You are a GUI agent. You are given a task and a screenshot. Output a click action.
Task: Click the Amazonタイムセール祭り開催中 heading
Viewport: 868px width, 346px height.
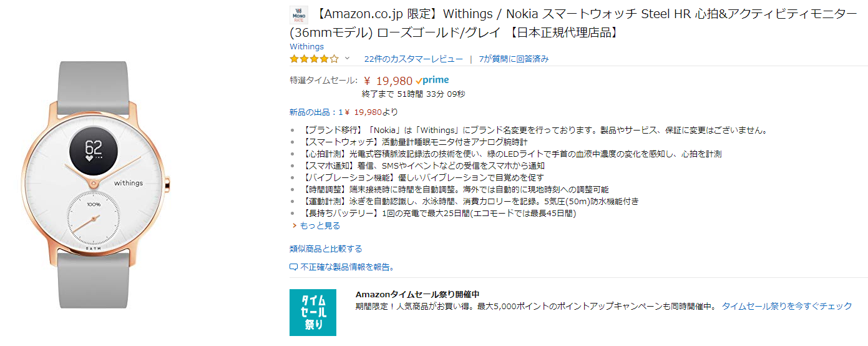coord(417,294)
